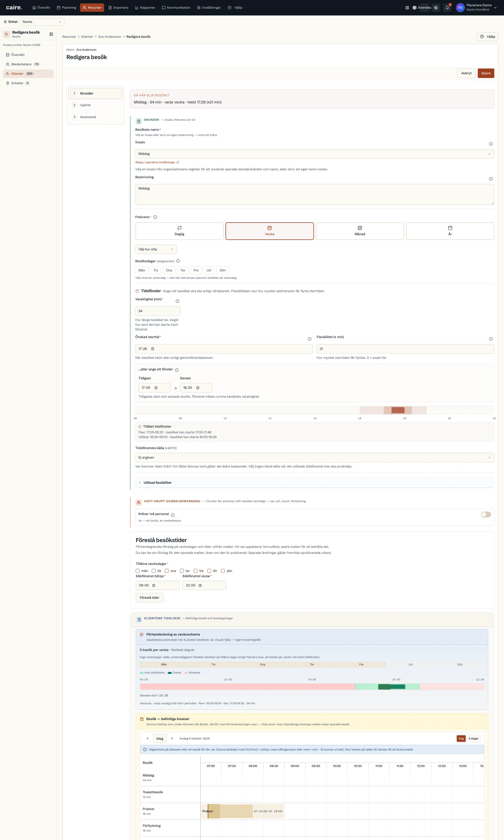Click info icon for Flexibilitet (± min)
Image resolution: width=504 pixels, height=840 pixels.
(x=491, y=339)
